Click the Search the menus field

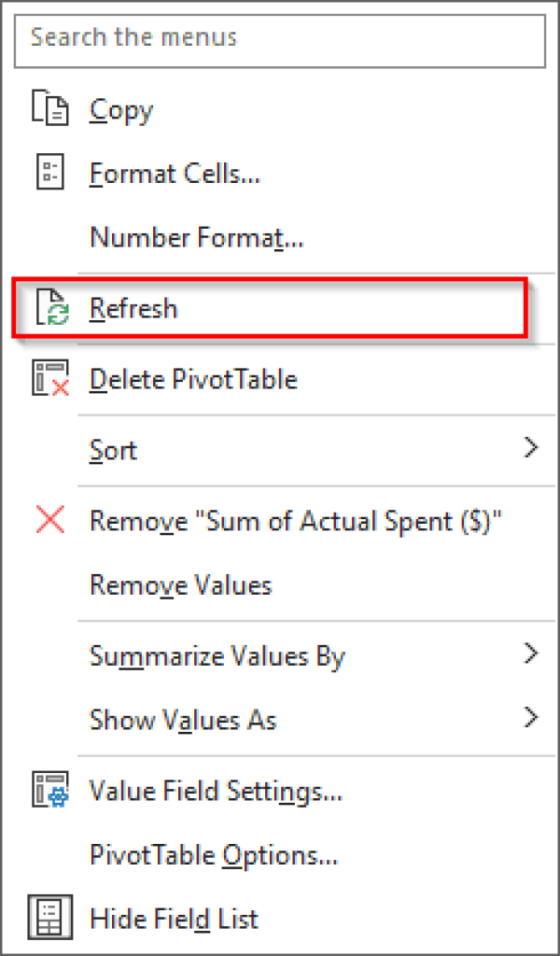click(278, 41)
